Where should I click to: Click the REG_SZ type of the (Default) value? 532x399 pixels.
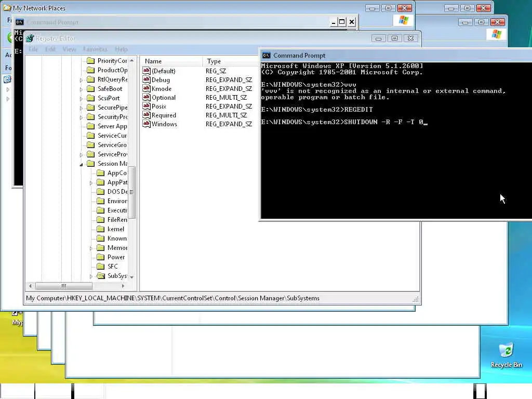[216, 71]
